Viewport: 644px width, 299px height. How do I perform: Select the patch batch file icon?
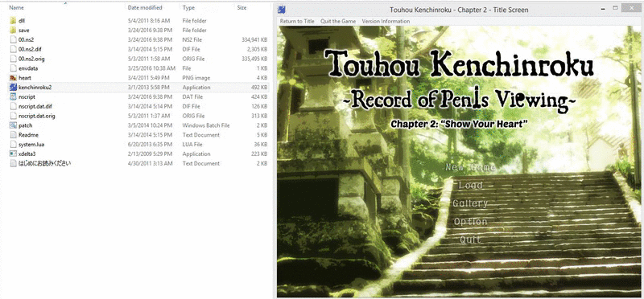click(x=12, y=125)
